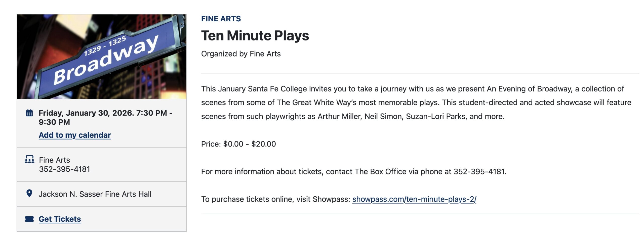Click the Organized by Fine Arts text
The height and width of the screenshot is (239, 644).
pyautogui.click(x=241, y=54)
